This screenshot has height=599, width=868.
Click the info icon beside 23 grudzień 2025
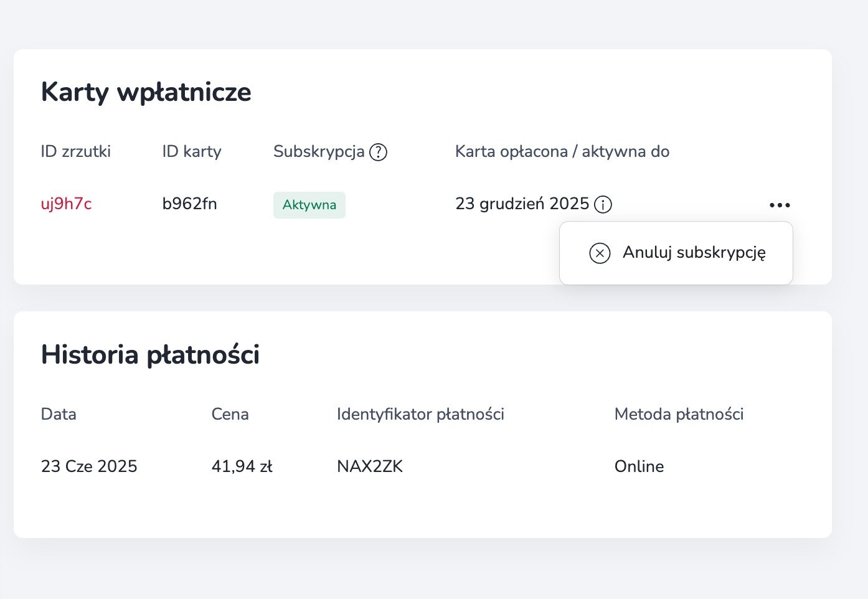603,204
